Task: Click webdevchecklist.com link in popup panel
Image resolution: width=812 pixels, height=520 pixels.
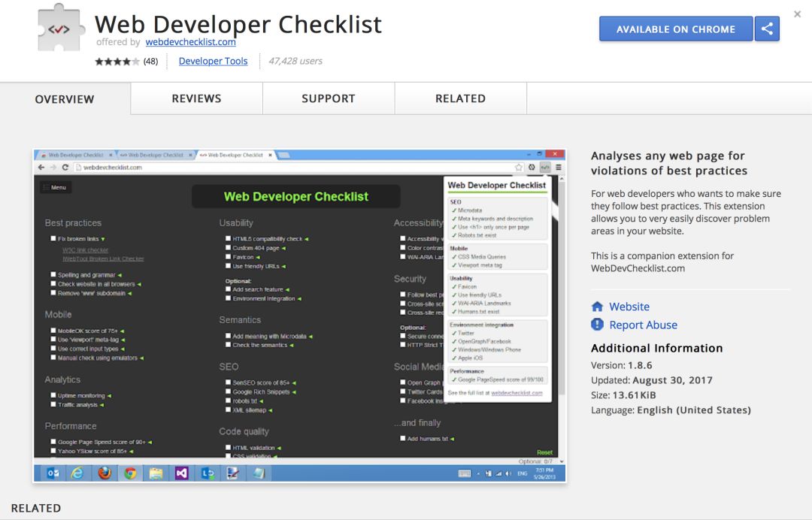Action: pos(517,393)
